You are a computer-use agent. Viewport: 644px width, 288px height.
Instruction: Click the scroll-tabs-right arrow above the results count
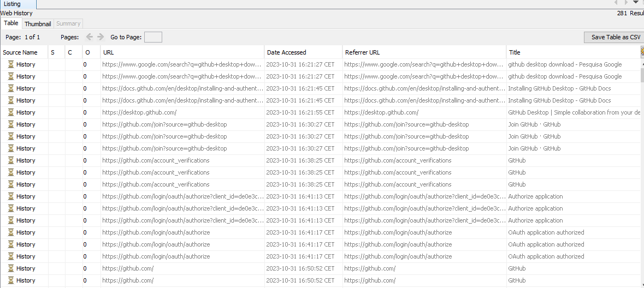pyautogui.click(x=626, y=3)
